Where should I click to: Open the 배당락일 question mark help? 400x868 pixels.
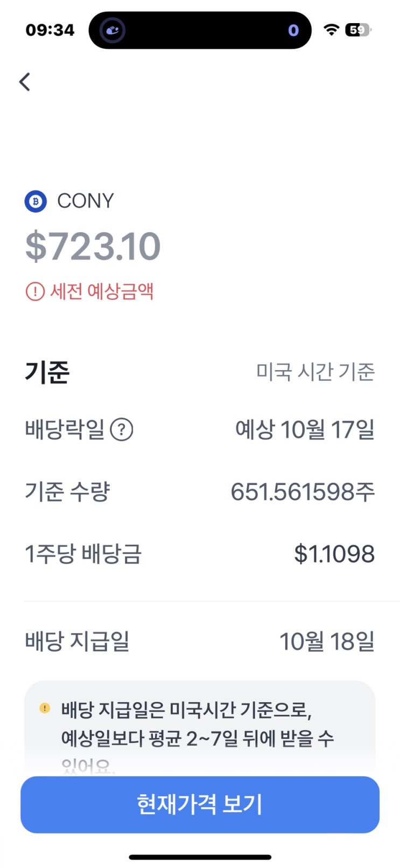click(122, 430)
